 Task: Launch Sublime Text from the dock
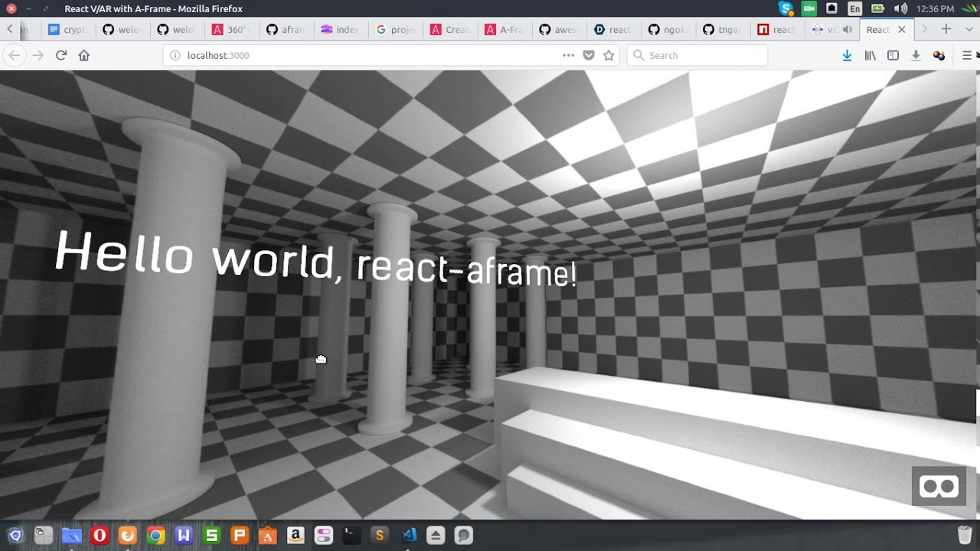point(379,536)
